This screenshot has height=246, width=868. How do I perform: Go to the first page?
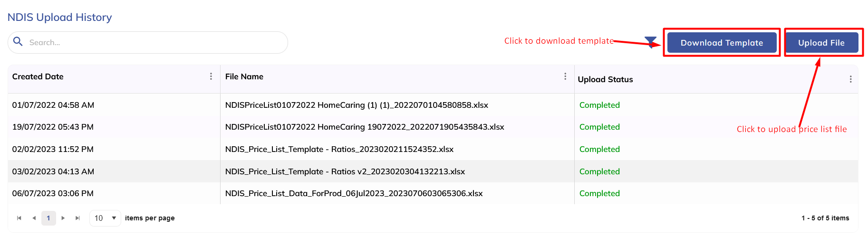[19, 218]
